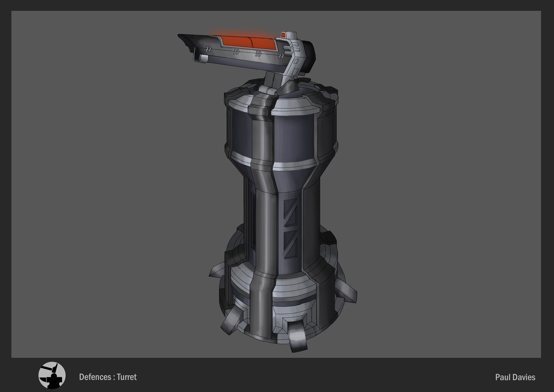This screenshot has height=392, width=554.
Task: Select the anvil silhouette inside the logo
Action: click(54, 381)
